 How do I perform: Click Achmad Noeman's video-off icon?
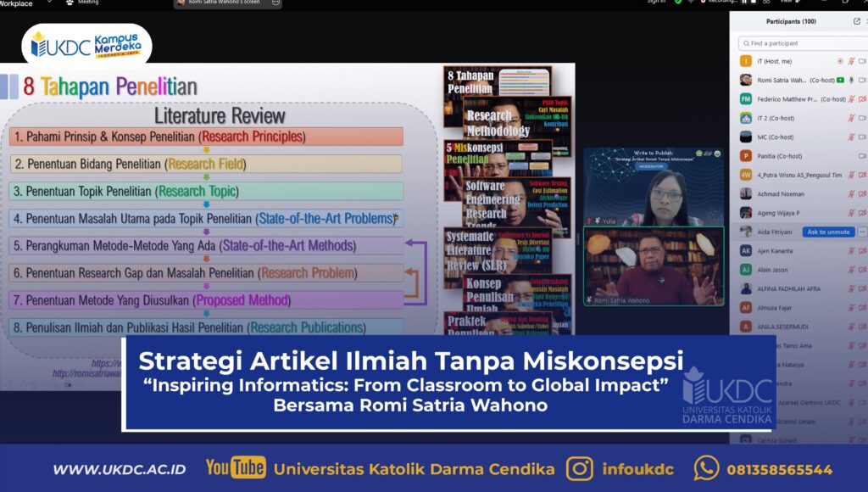coord(862,194)
